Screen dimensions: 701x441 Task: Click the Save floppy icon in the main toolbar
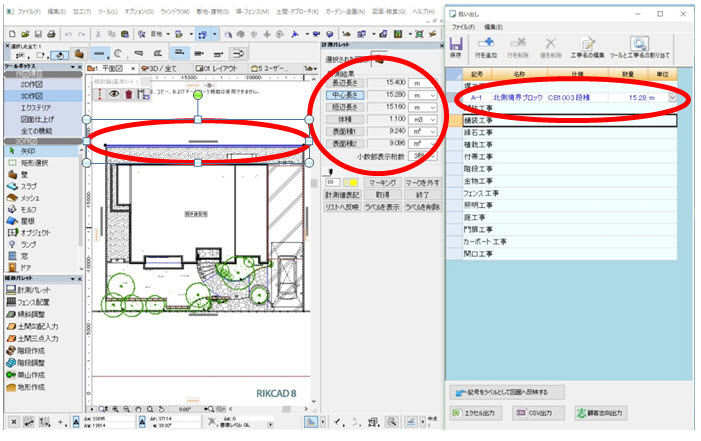(x=38, y=34)
